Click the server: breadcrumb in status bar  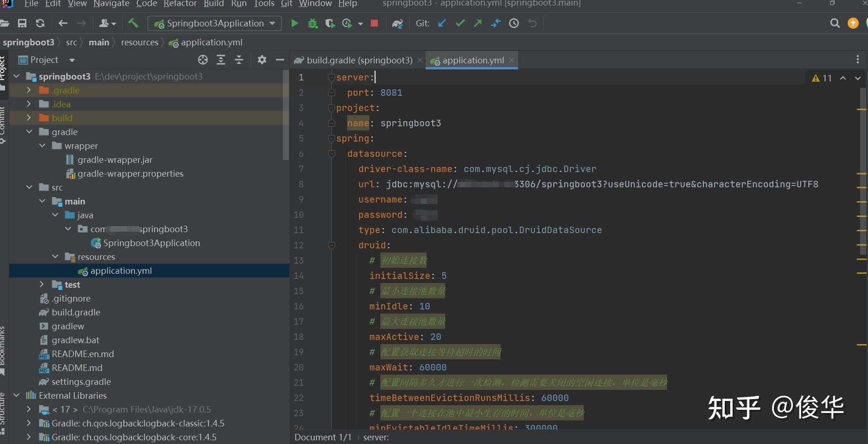click(x=376, y=437)
